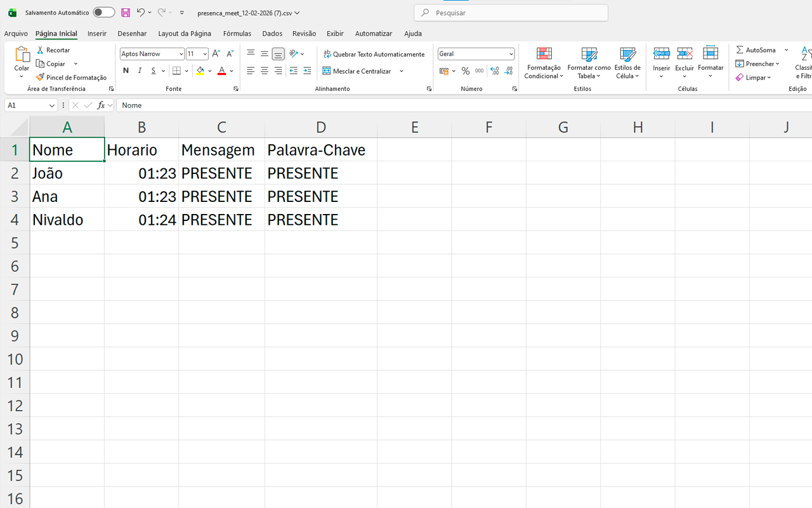Click the AutoSoma sigma icon
This screenshot has height=508, width=812.
740,50
